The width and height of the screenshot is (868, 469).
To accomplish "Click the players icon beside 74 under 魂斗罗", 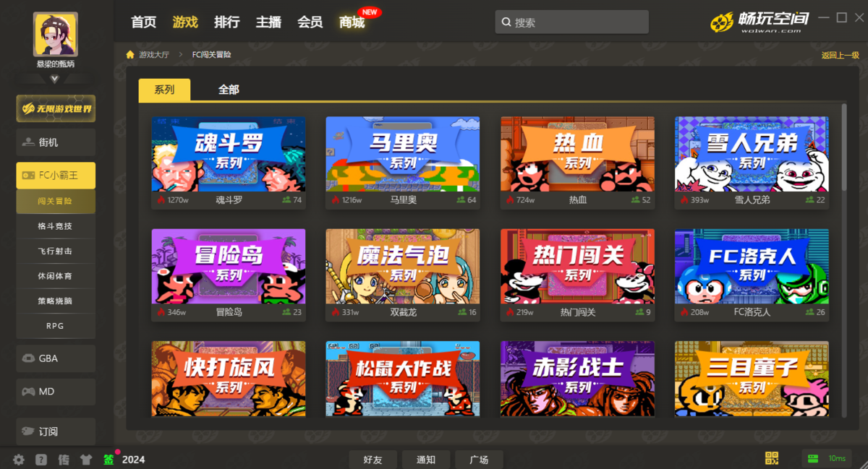I will click(x=286, y=200).
